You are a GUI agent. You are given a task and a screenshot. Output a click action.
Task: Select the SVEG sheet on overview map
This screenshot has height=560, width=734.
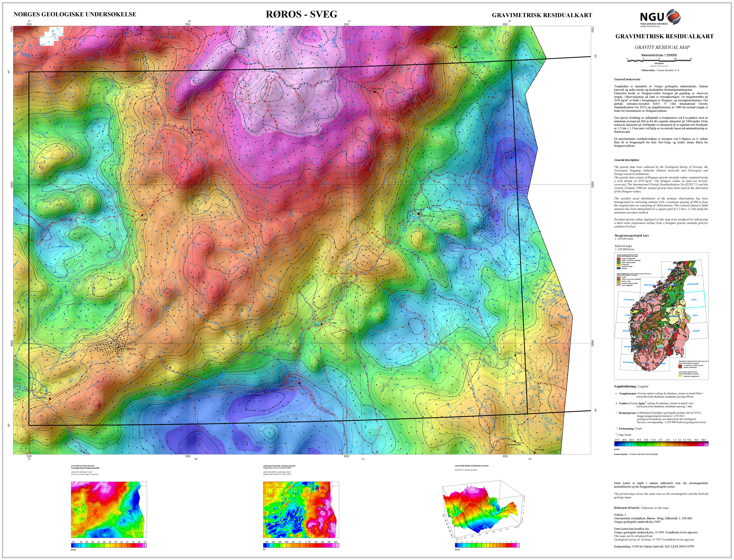[x=694, y=300]
